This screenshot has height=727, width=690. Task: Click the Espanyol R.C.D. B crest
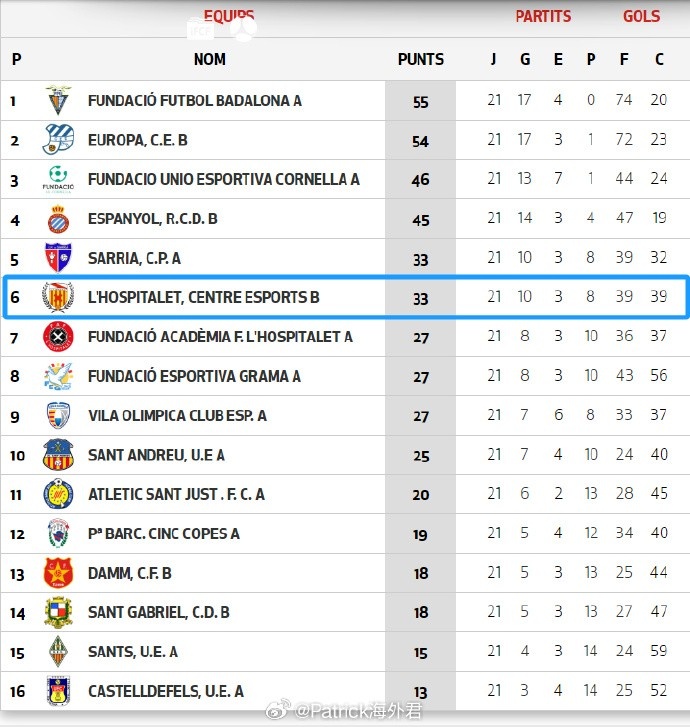pos(58,219)
